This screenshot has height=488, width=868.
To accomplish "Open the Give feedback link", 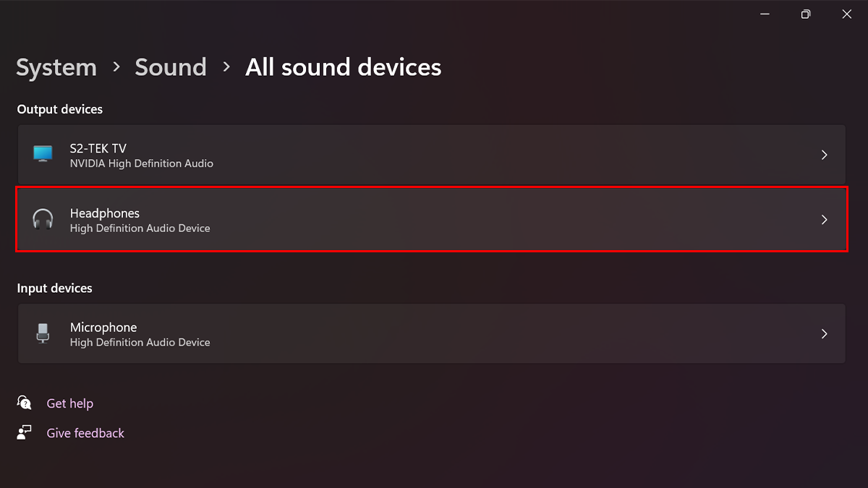I will (x=85, y=433).
